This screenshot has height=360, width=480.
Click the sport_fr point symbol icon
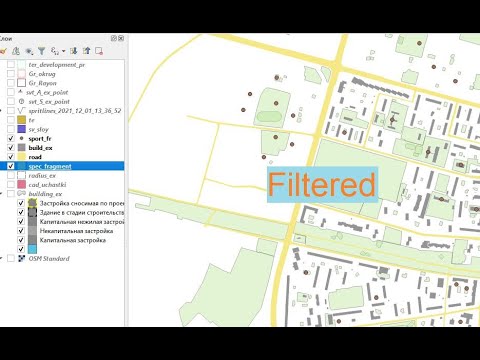tap(22, 138)
